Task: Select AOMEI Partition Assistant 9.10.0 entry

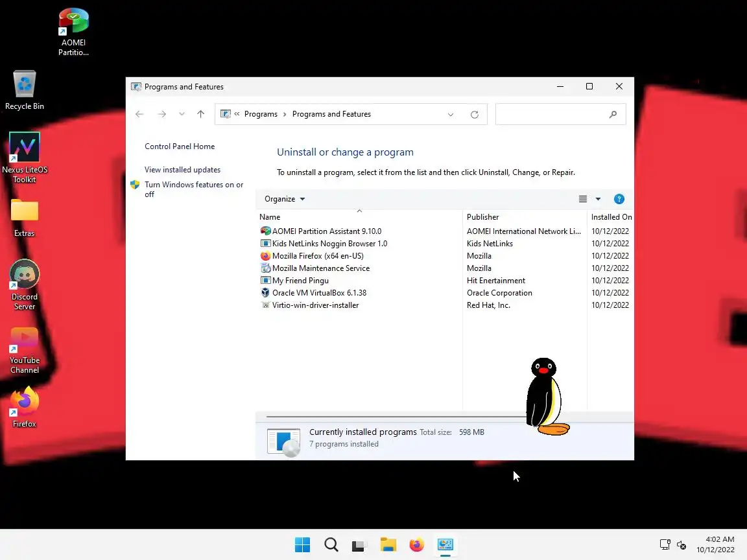Action: 327,231
